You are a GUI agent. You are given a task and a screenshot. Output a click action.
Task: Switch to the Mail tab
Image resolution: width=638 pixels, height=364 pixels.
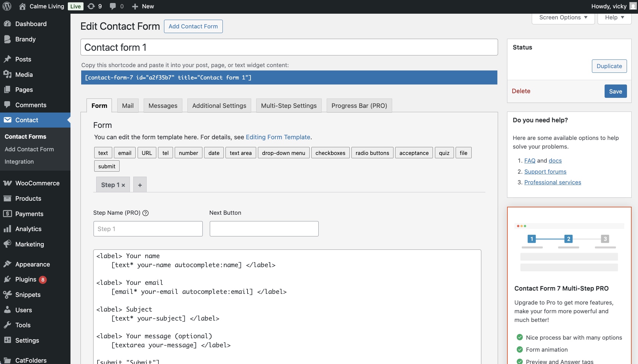pos(128,106)
